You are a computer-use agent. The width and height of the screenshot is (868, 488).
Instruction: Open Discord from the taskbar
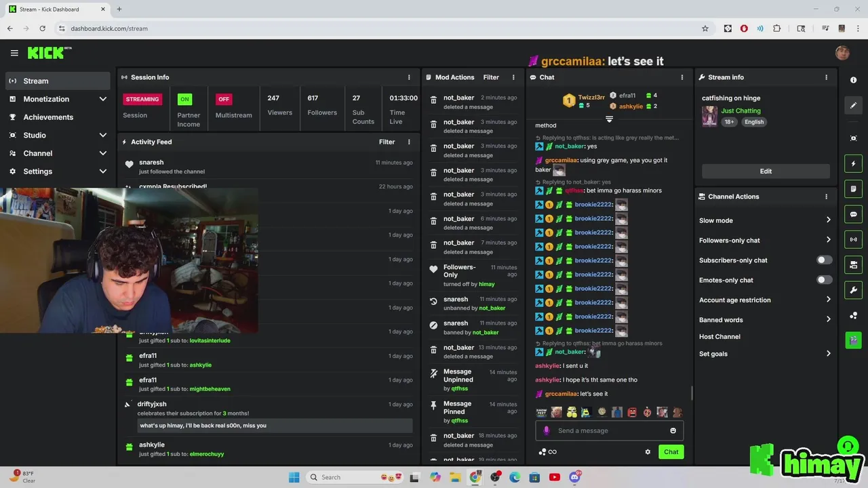[x=574, y=477]
